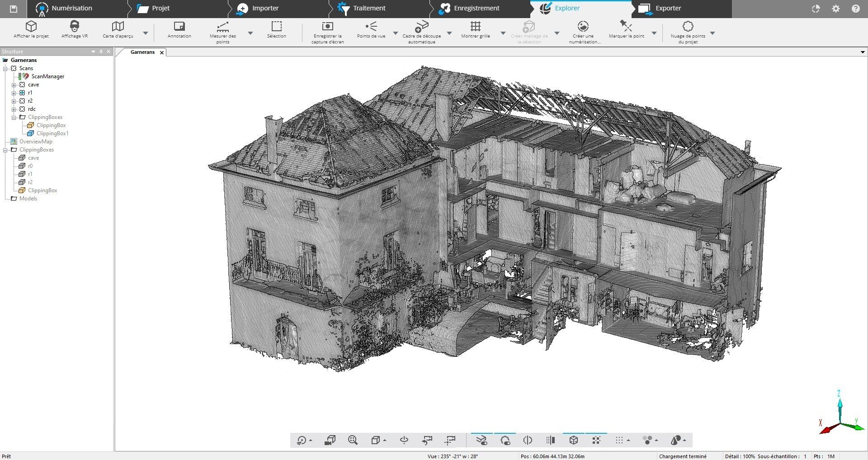Screen dimensions: 868x460
Task: Toggle the highlighted cube view button in bottom toolbar
Action: tap(574, 440)
